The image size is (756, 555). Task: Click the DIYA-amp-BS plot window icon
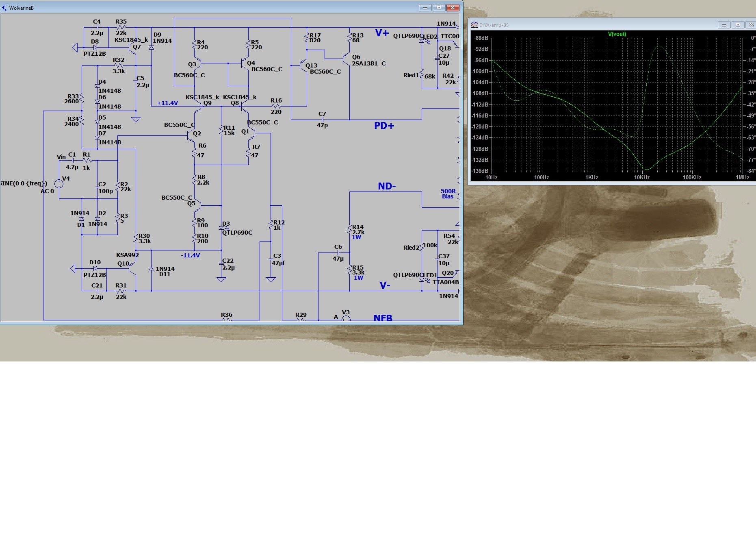(x=474, y=25)
